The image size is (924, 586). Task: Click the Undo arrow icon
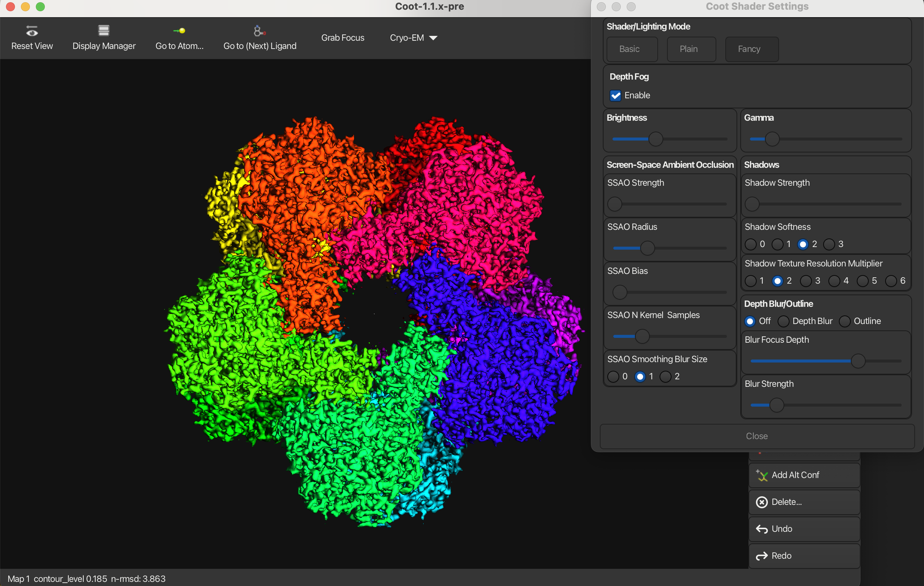[x=761, y=529]
